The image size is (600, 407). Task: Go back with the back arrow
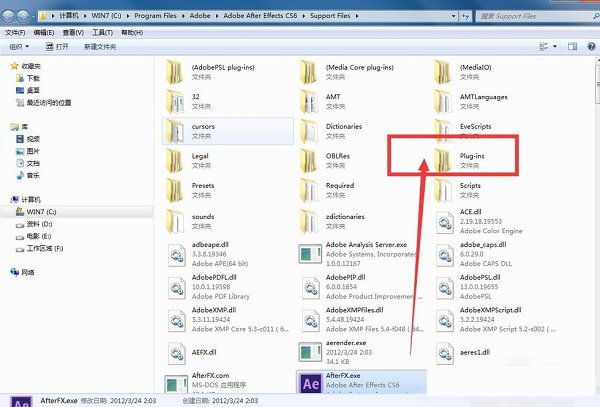pos(8,16)
